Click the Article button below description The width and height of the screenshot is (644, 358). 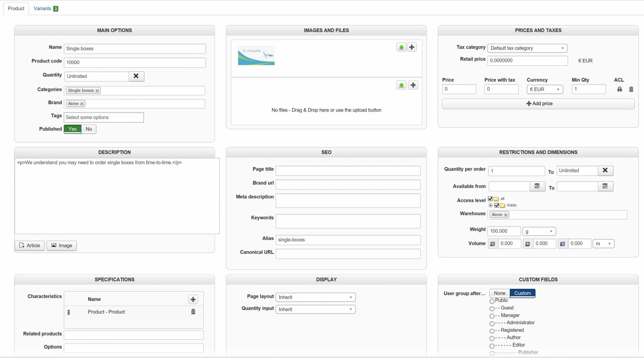(x=30, y=246)
